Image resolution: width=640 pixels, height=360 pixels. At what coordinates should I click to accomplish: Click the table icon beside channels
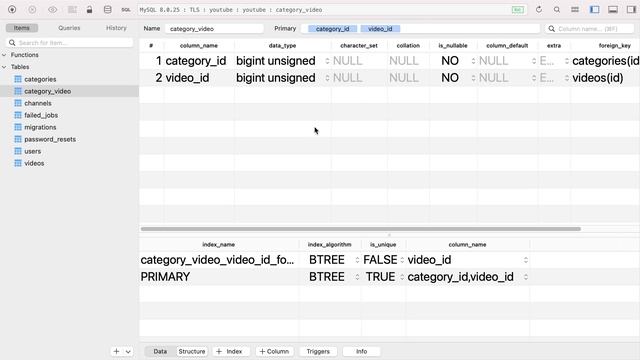click(18, 103)
